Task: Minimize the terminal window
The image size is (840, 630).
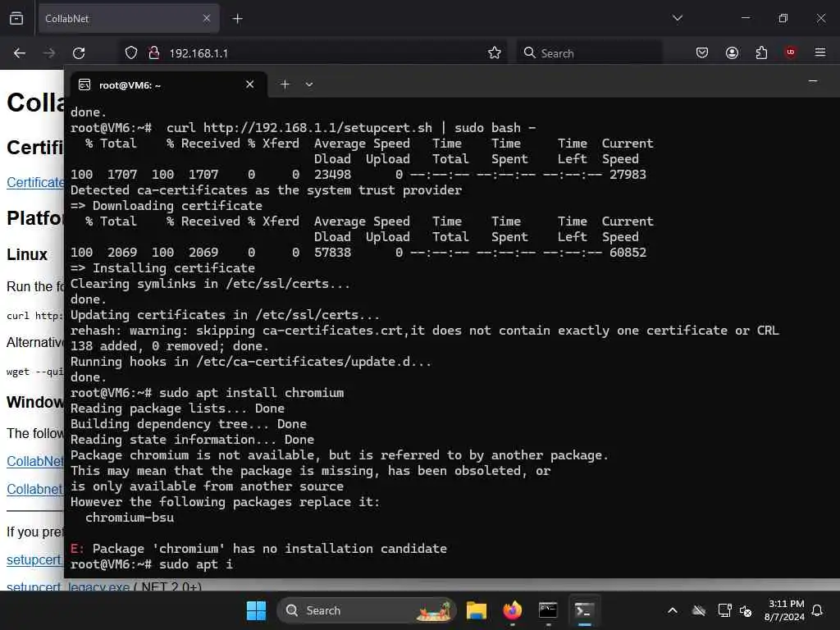Action: click(x=813, y=81)
